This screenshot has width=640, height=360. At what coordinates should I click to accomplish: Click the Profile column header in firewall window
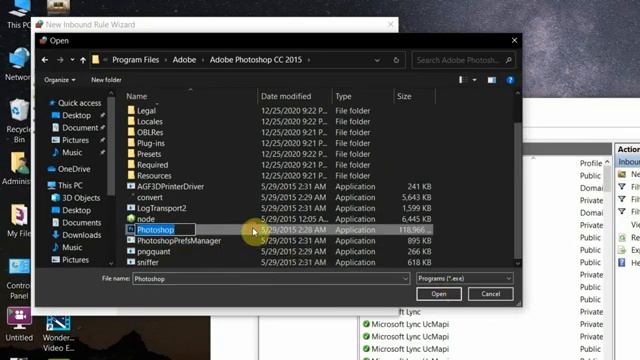click(591, 163)
